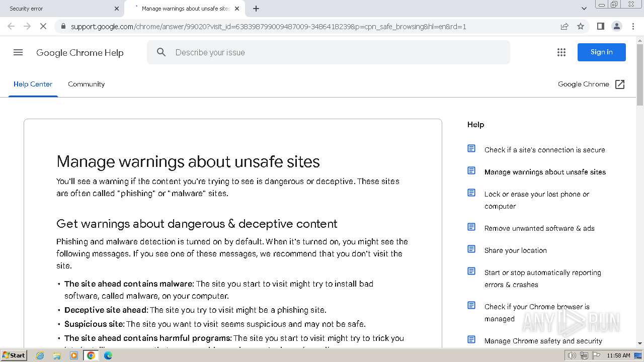Open Start or stop automatically reporting errors link

(x=543, y=279)
